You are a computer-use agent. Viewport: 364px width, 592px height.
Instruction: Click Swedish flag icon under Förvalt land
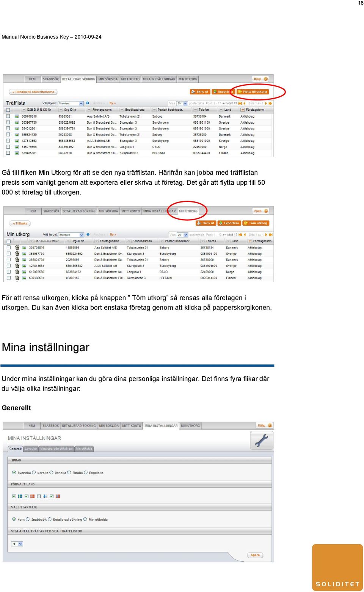tap(20, 496)
